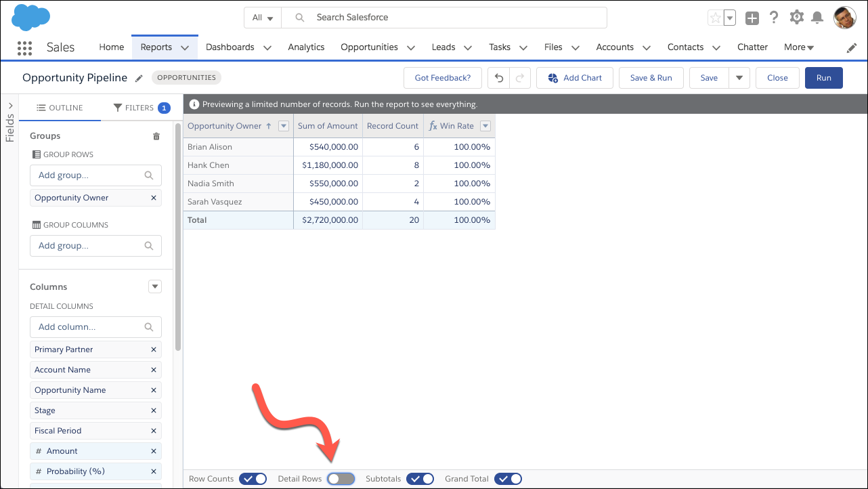Click sort arrow on Opportunity Owner header

(269, 126)
